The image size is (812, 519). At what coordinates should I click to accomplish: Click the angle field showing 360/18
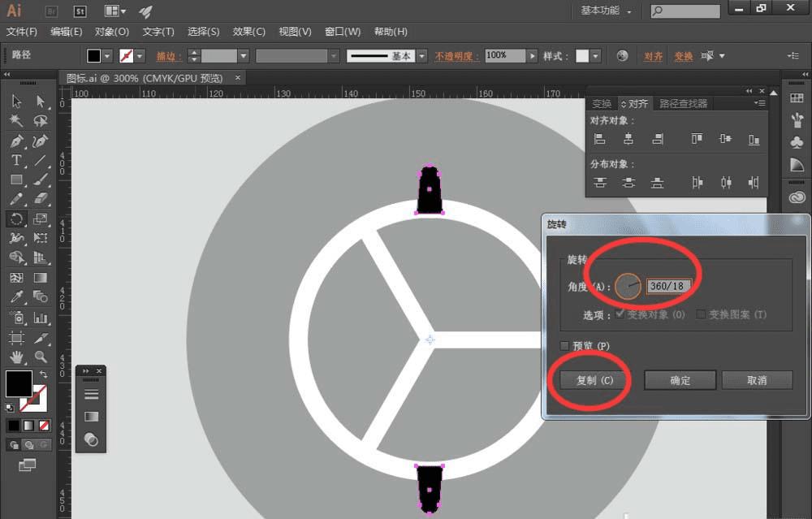[667, 286]
